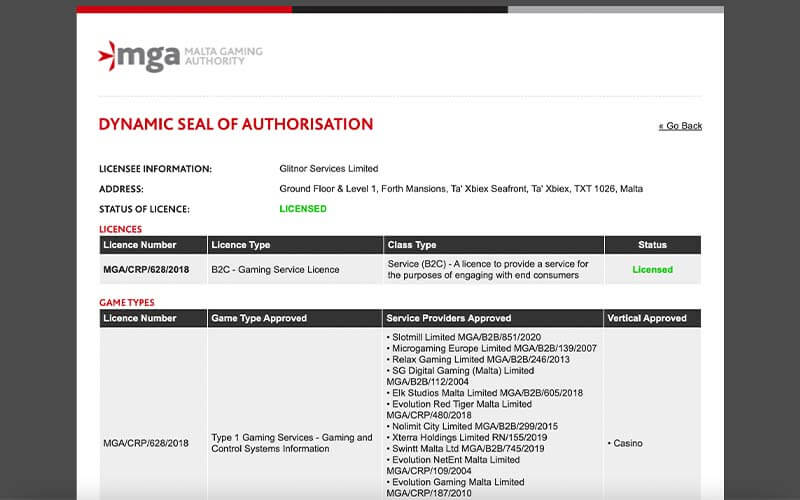Click the Ta' Xbiex address line

pyautogui.click(x=461, y=189)
